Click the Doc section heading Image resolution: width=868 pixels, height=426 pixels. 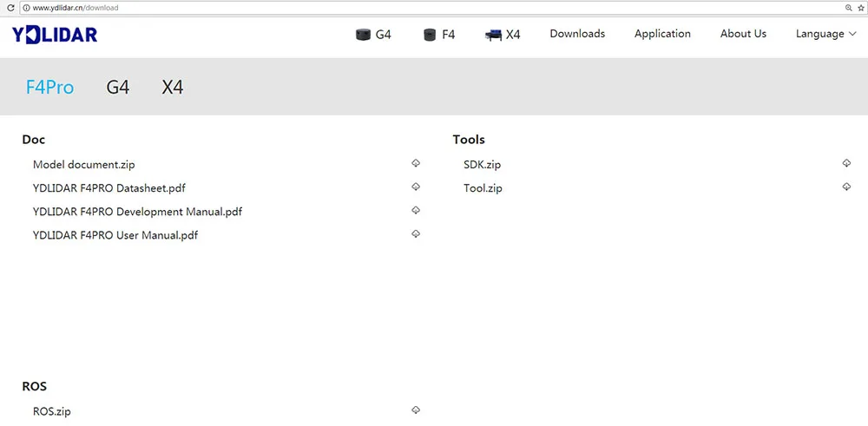pyautogui.click(x=34, y=140)
